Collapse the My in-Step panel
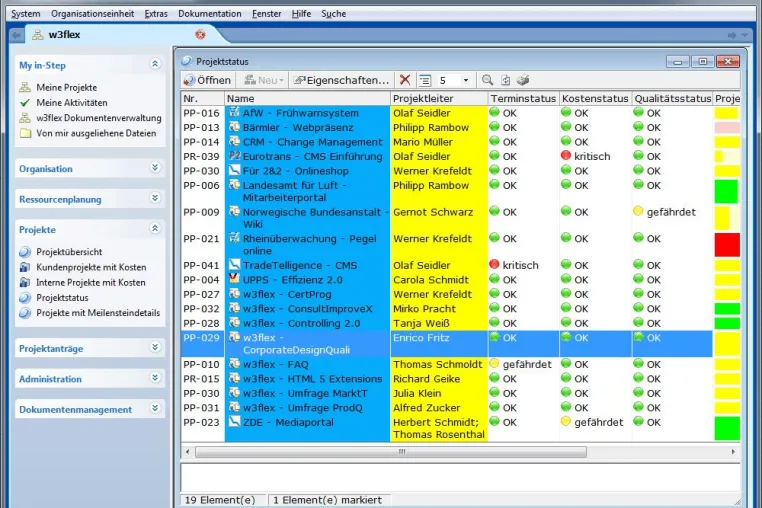 155,64
